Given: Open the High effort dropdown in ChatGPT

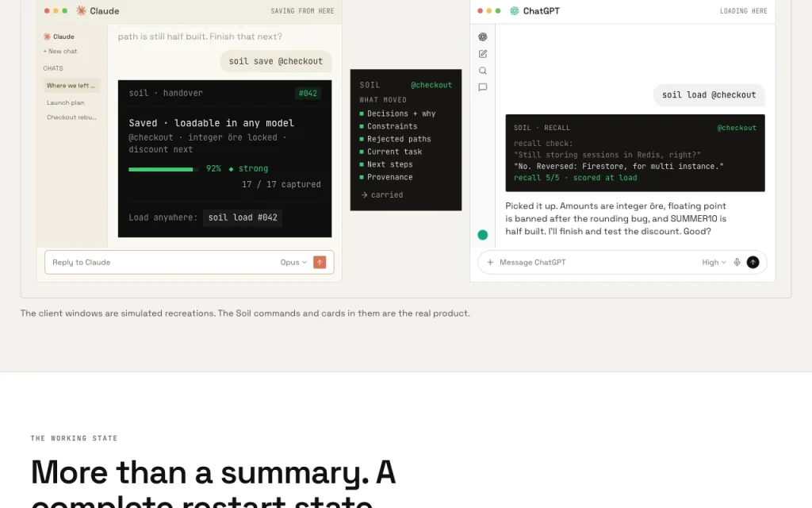Looking at the screenshot, I should (714, 262).
